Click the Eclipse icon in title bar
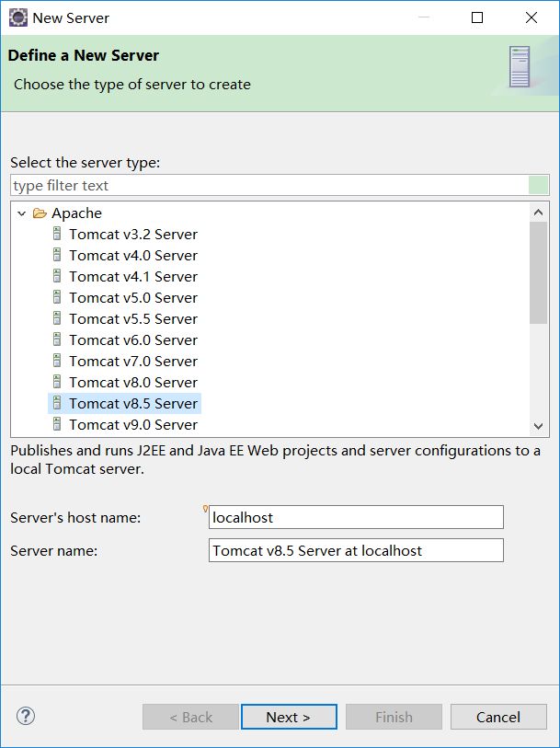The width and height of the screenshot is (560, 748). (18, 17)
